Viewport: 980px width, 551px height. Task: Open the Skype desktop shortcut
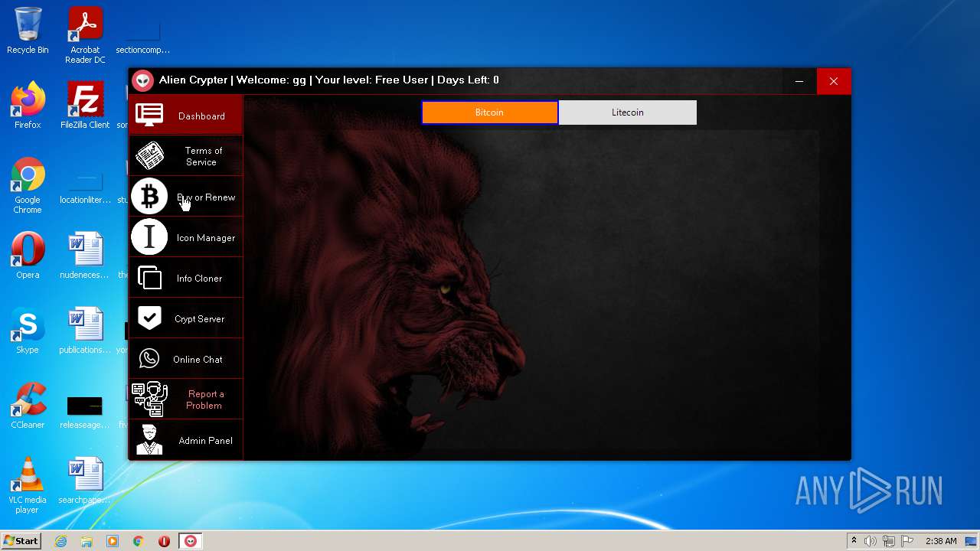coord(28,331)
